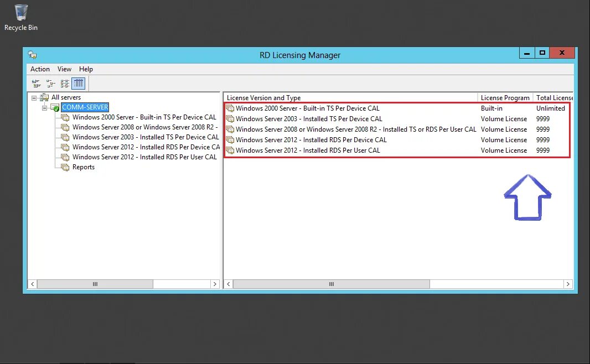Click 9999 in Windows Server 2003 row
The height and width of the screenshot is (364, 590).
click(x=543, y=119)
